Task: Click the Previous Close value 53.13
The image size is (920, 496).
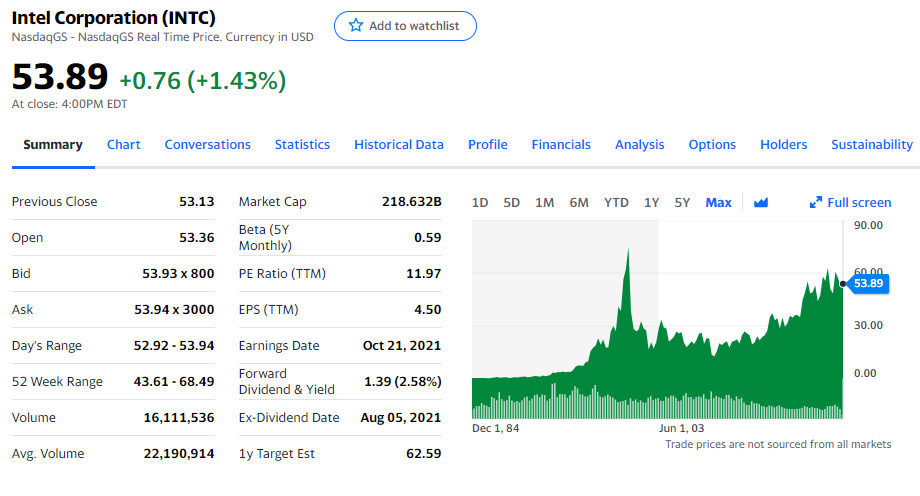Action: [197, 201]
